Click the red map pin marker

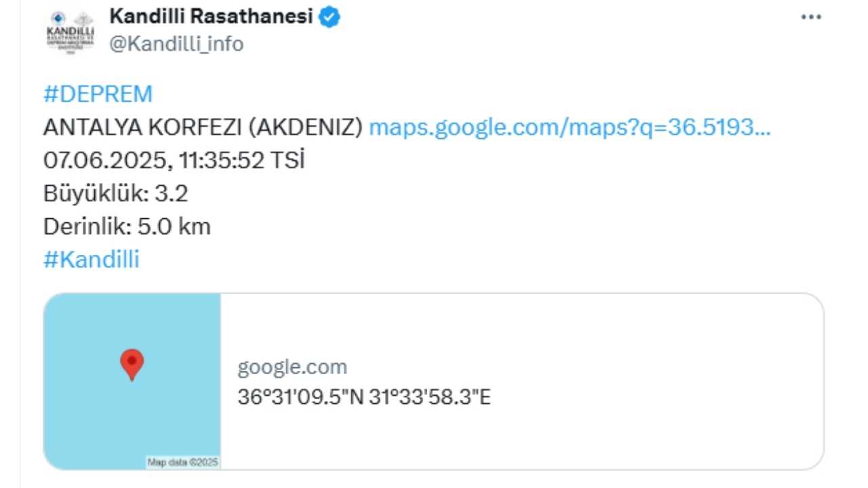[132, 364]
